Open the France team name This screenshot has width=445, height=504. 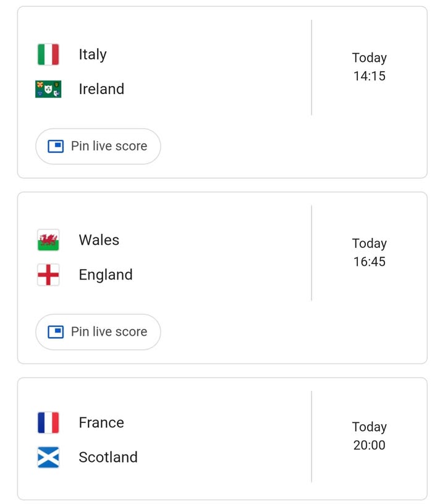pos(101,422)
